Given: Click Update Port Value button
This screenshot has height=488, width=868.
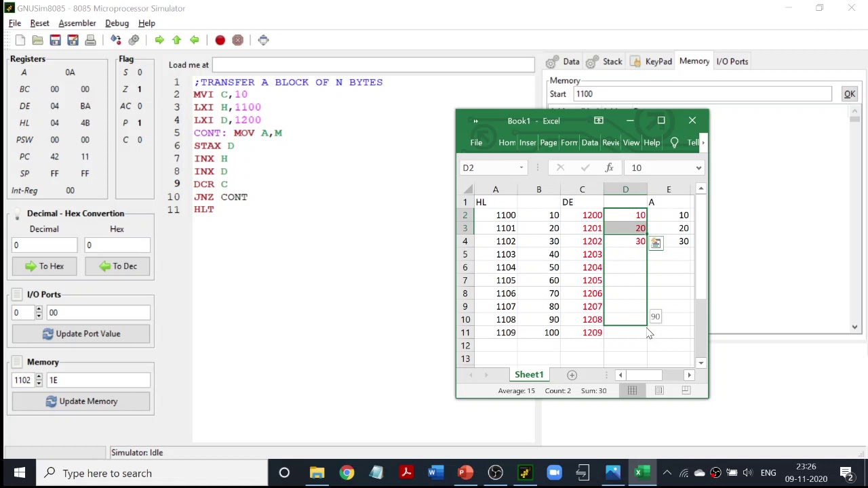Looking at the screenshot, I should [81, 334].
